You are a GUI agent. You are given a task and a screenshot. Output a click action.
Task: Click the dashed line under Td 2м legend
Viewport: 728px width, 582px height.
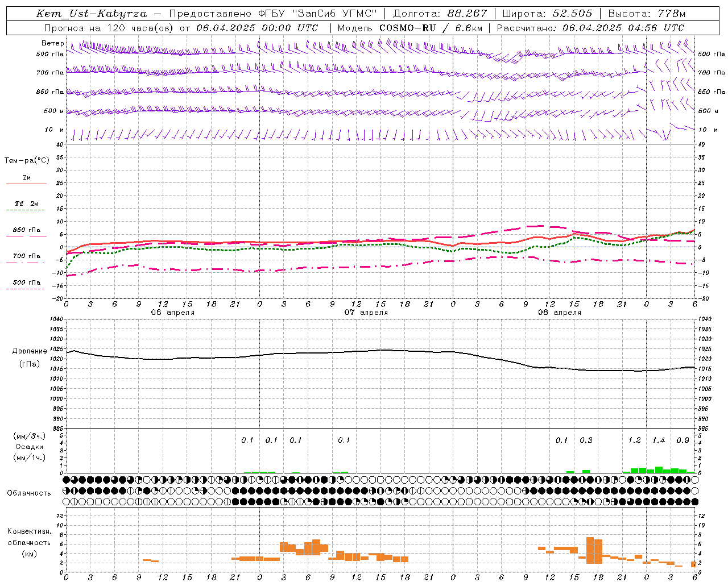point(25,210)
